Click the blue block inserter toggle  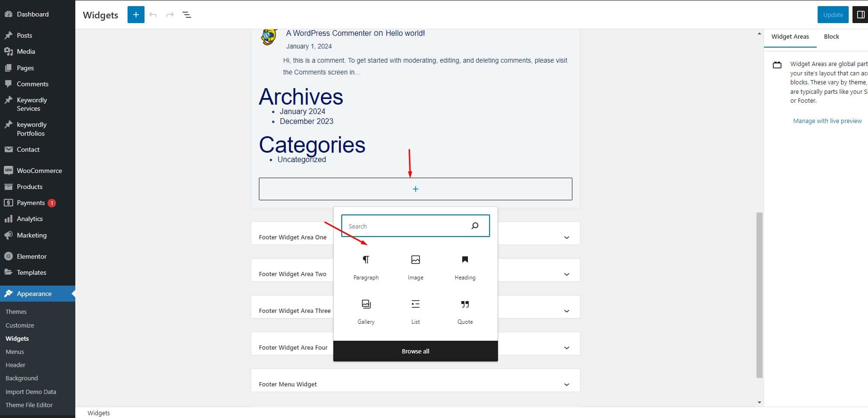[x=136, y=15]
